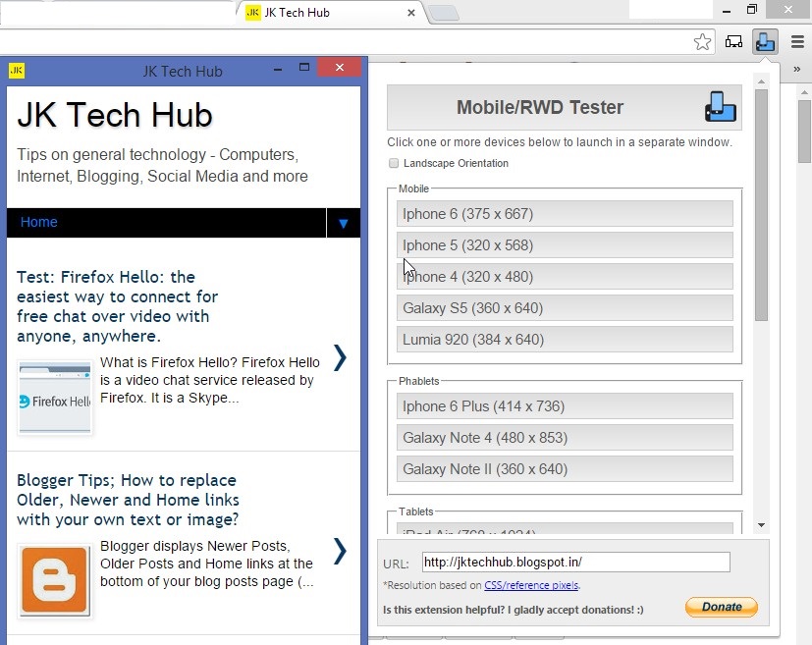
Task: Click the device-screen extension icon beside the star
Action: (x=733, y=42)
